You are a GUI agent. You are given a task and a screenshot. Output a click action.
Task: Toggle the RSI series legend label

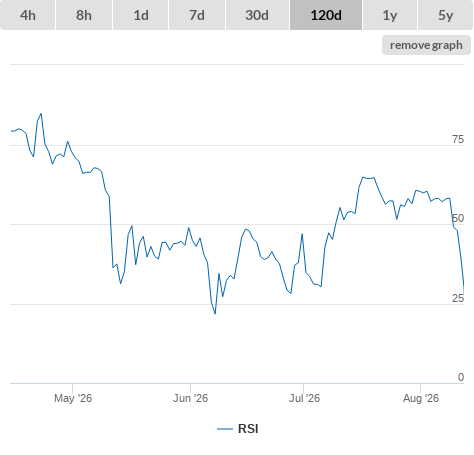tap(248, 429)
